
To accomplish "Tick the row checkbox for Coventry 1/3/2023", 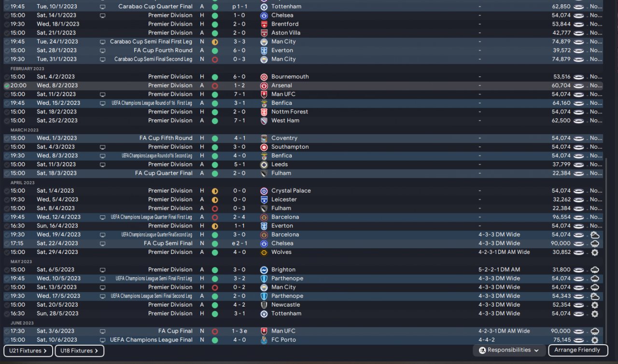I will pyautogui.click(x=7, y=139).
